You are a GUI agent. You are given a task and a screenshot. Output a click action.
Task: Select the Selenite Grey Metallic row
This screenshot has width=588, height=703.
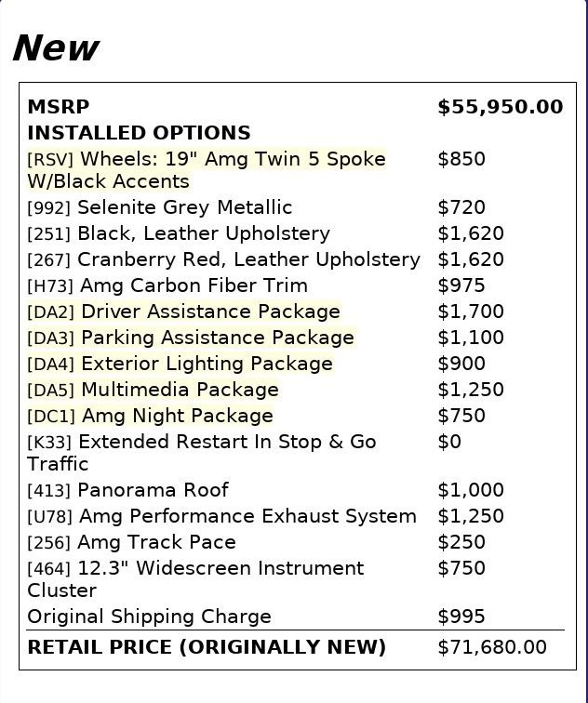(x=296, y=207)
